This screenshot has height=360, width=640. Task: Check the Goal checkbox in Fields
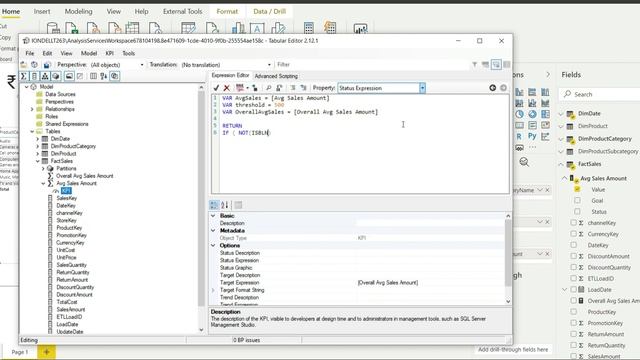click(577, 200)
